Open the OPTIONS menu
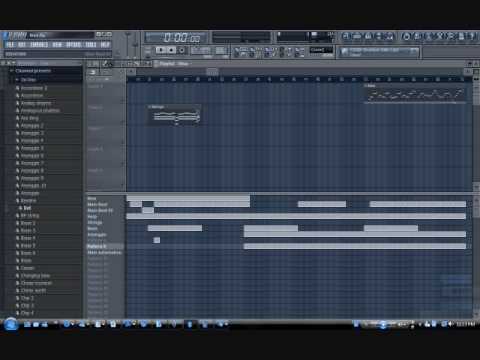Image resolution: width=480 pixels, height=360 pixels. (74, 45)
